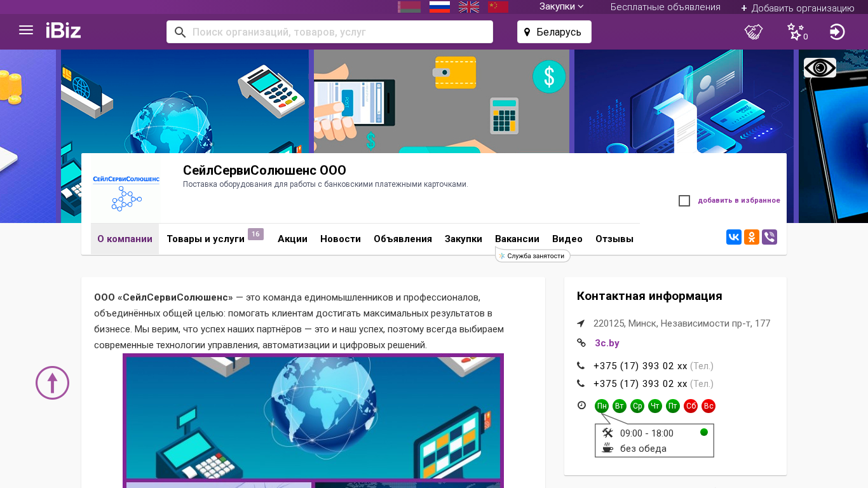Screen dimensions: 868x488
Task: Click the website link chain icon
Action: tap(581, 343)
